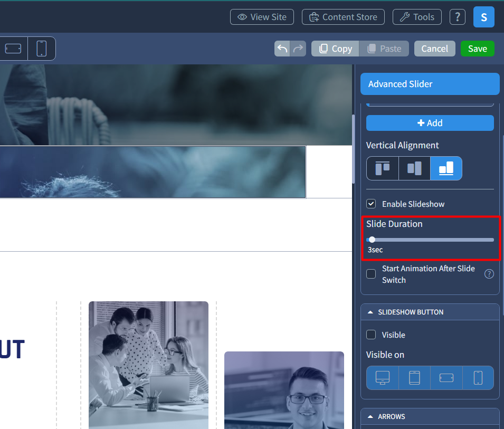The height and width of the screenshot is (429, 504).
Task: Click the Vertical Alignment label
Action: click(402, 145)
